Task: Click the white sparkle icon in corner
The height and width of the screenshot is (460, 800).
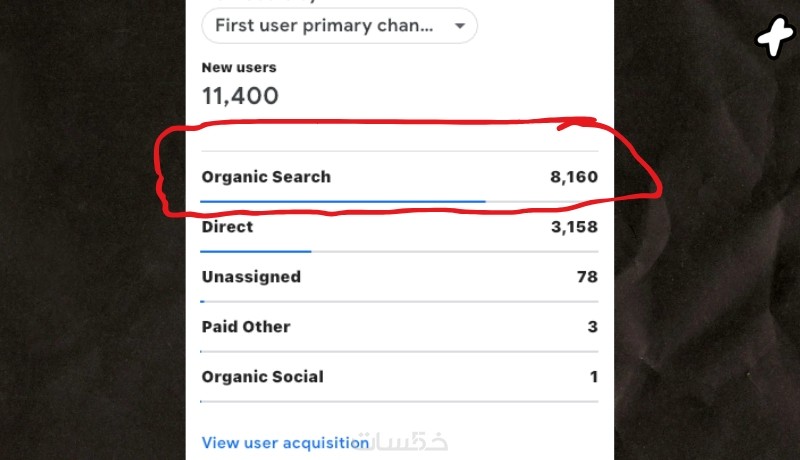Action: coord(773,38)
